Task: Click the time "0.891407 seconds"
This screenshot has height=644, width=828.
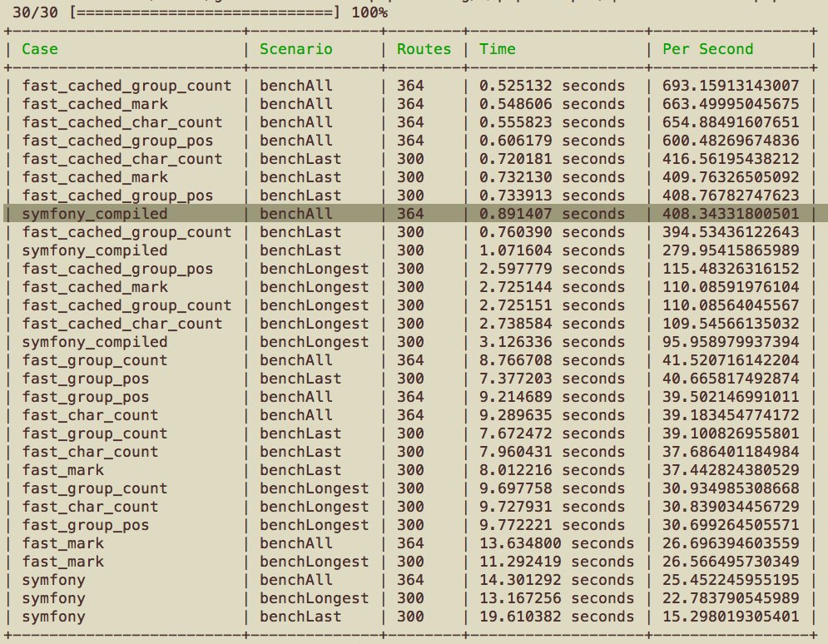Action: click(552, 214)
